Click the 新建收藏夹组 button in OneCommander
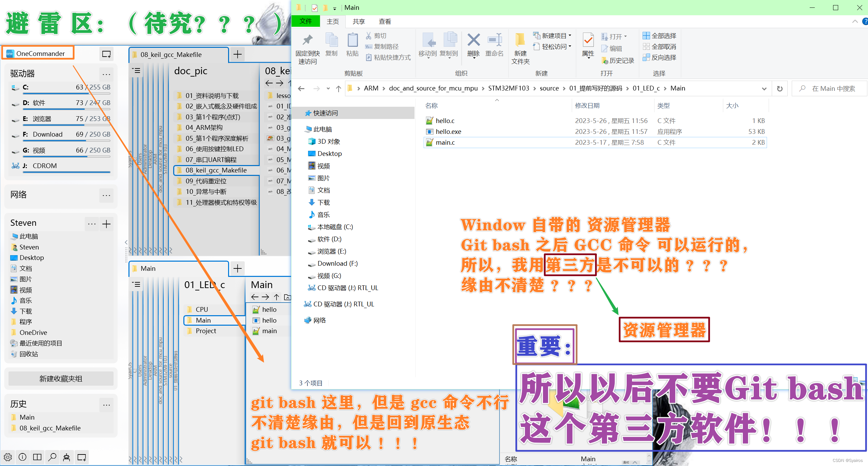This screenshot has height=466, width=868. (61, 379)
